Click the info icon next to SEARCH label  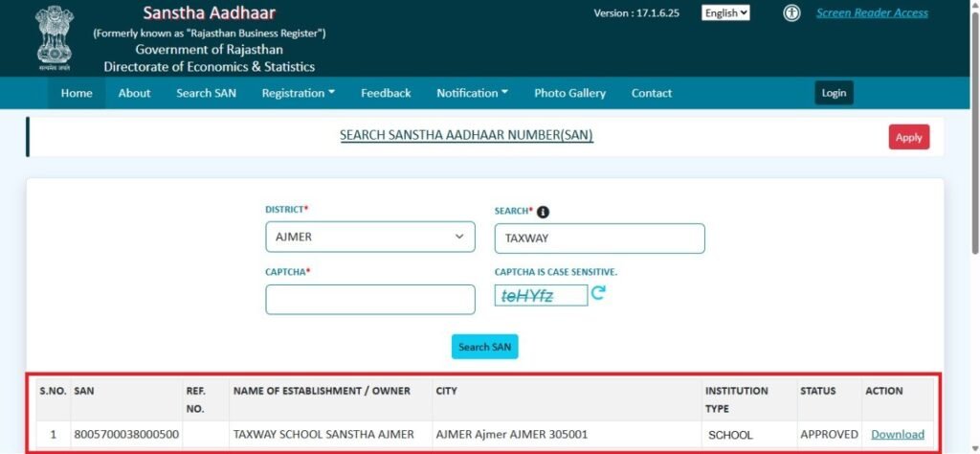pos(544,212)
